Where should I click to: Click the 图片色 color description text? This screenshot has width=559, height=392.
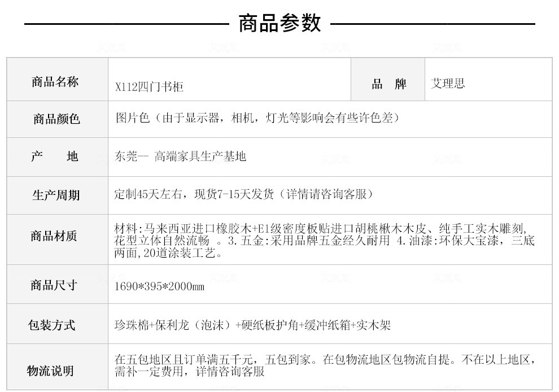pos(257,117)
